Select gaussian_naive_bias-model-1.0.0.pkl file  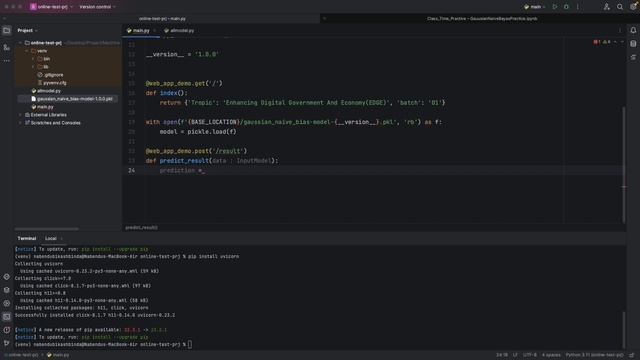click(x=68, y=99)
